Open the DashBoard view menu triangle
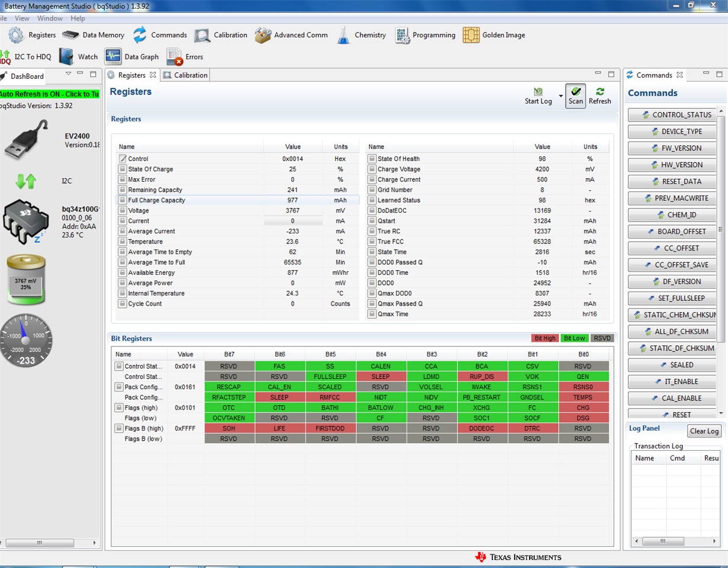 tap(68, 73)
